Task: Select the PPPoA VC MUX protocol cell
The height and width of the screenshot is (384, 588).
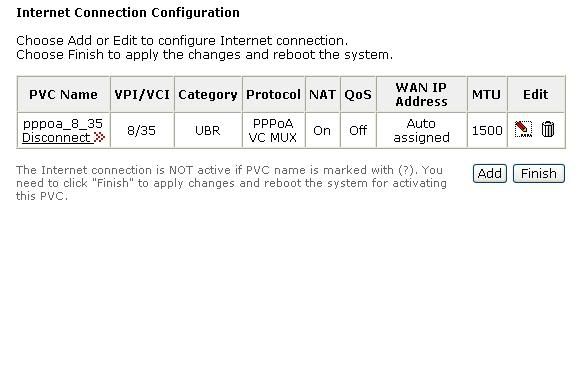Action: pyautogui.click(x=273, y=130)
